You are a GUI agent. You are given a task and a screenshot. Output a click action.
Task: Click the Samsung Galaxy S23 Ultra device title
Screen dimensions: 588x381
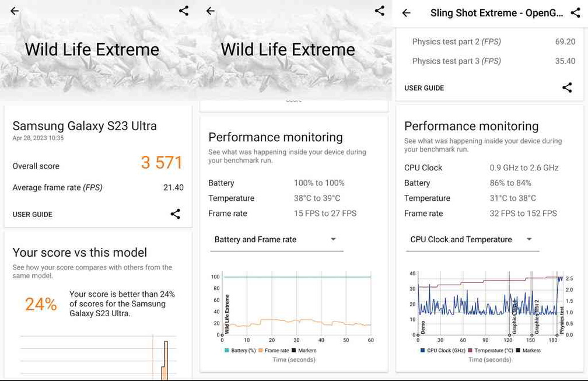click(x=85, y=126)
